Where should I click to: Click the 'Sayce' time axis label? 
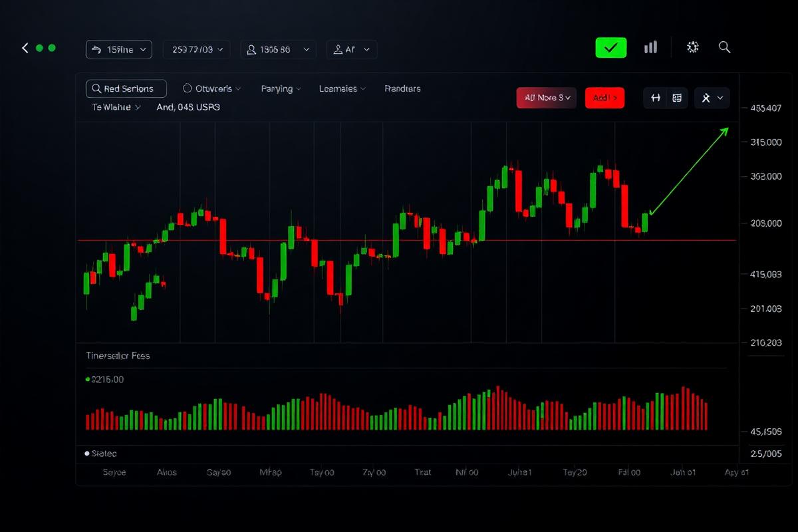114,472
